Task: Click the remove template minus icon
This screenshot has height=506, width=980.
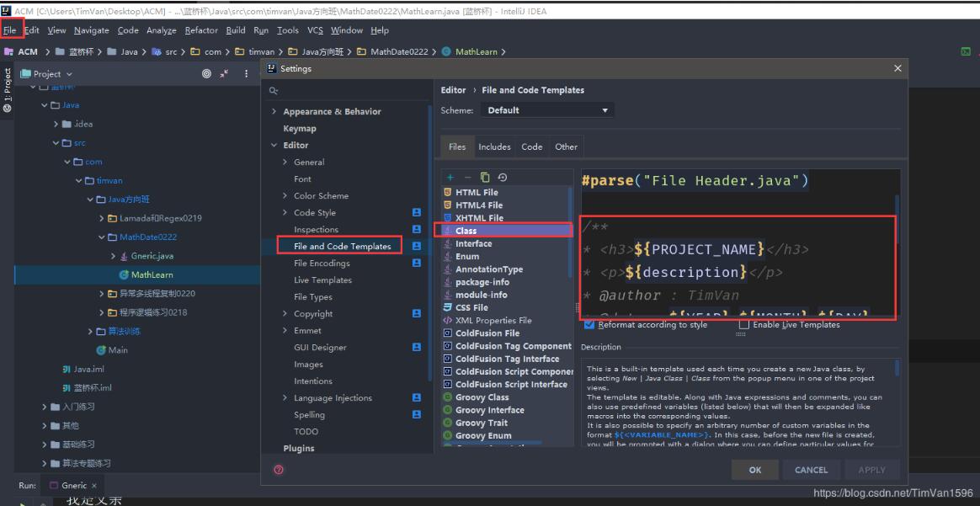Action: pyautogui.click(x=467, y=178)
